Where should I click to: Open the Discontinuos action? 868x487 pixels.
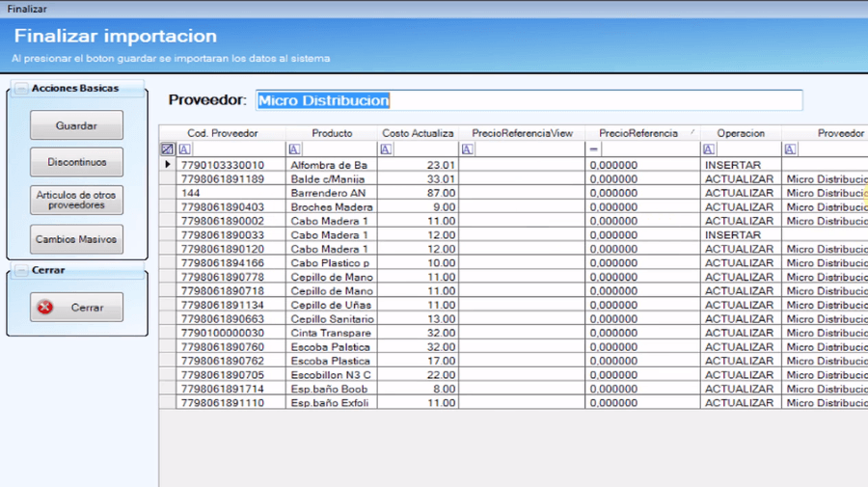(76, 162)
